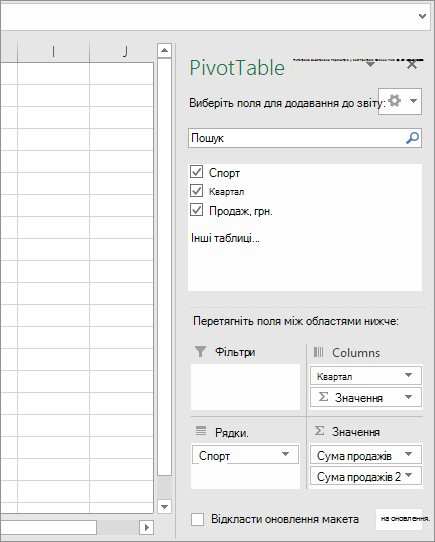Click the sigma icon beside Значення header
The height and width of the screenshot is (542, 435).
click(320, 431)
